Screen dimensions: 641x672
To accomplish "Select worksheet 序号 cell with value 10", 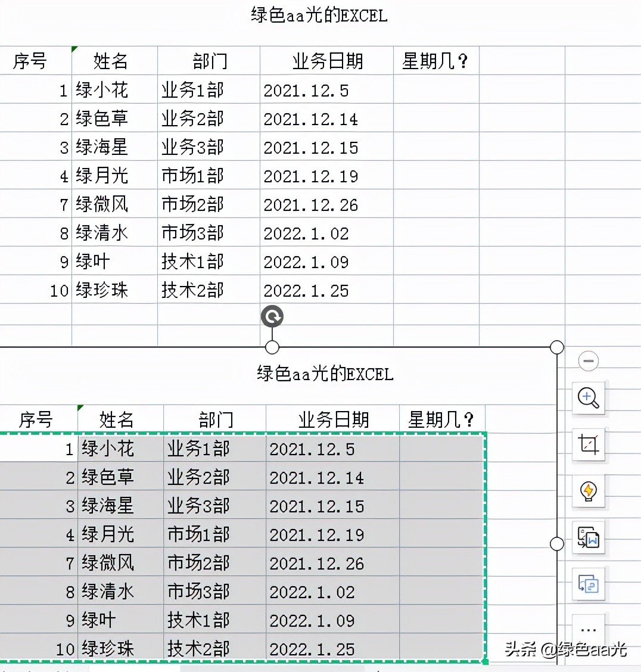I will (x=36, y=290).
